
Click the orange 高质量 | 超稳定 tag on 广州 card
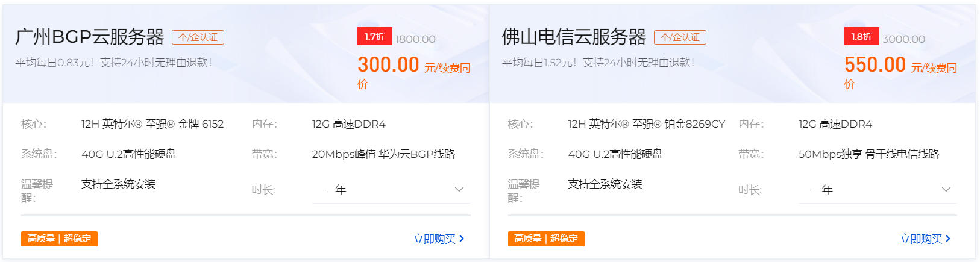pos(59,239)
